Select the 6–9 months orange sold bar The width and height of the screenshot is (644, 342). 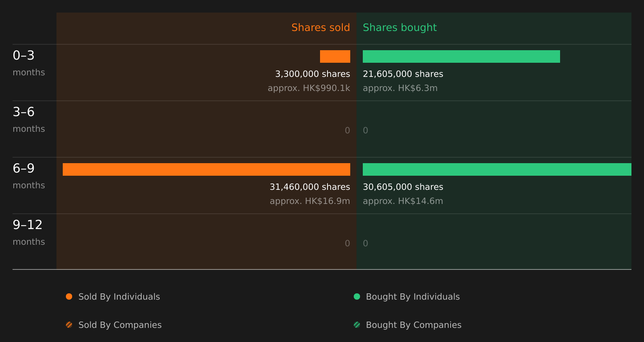pos(206,169)
